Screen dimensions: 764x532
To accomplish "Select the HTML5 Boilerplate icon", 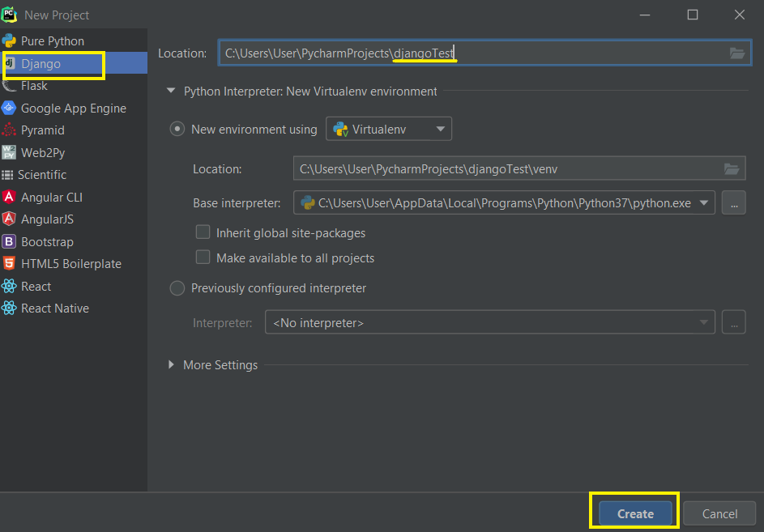I will coord(9,263).
